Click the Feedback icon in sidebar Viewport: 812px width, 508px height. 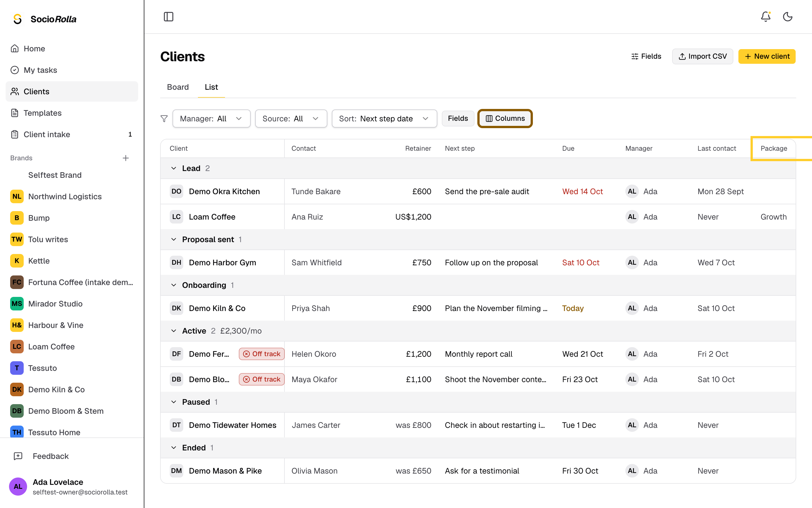click(18, 456)
